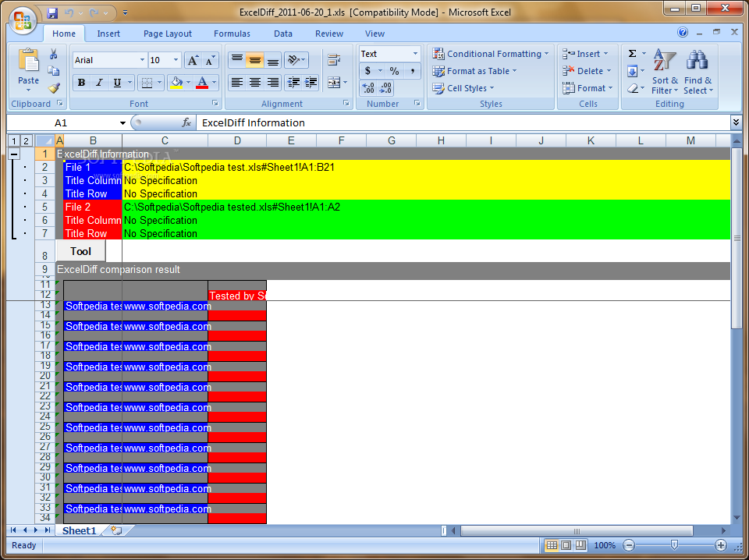Screen dimensions: 749x560
Task: Open the Text number format dropdown
Action: coord(415,54)
